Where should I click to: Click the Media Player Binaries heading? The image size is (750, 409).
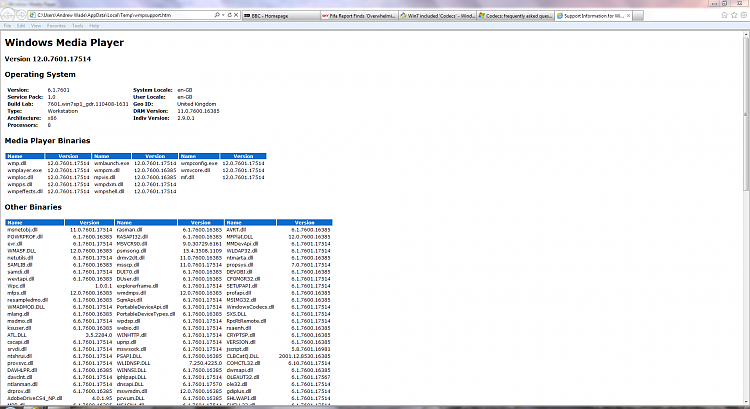(x=47, y=141)
